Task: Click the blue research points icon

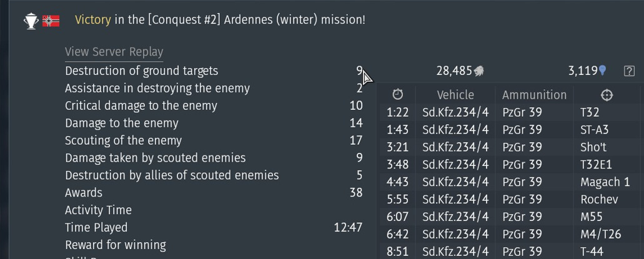Action: [603, 71]
